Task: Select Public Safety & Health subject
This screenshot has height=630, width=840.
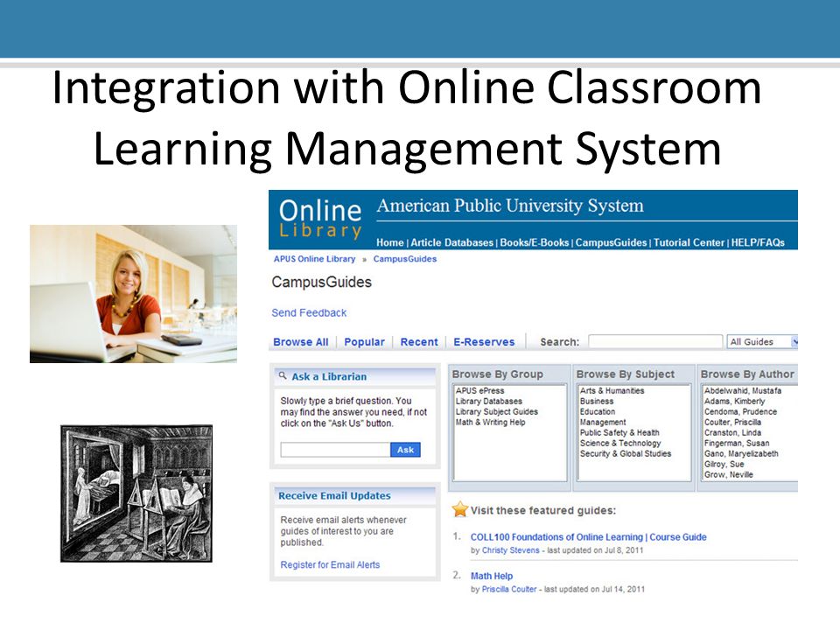Action: pyautogui.click(x=619, y=432)
